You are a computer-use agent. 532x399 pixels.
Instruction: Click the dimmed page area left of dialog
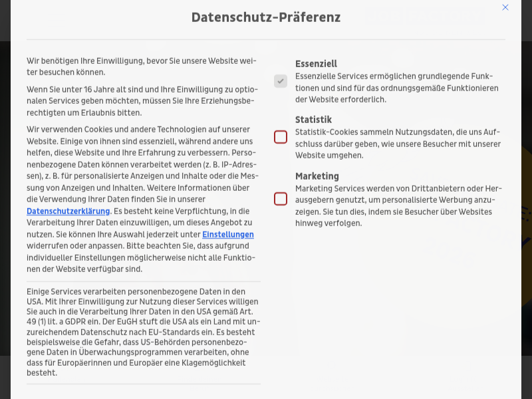click(x=5, y=199)
